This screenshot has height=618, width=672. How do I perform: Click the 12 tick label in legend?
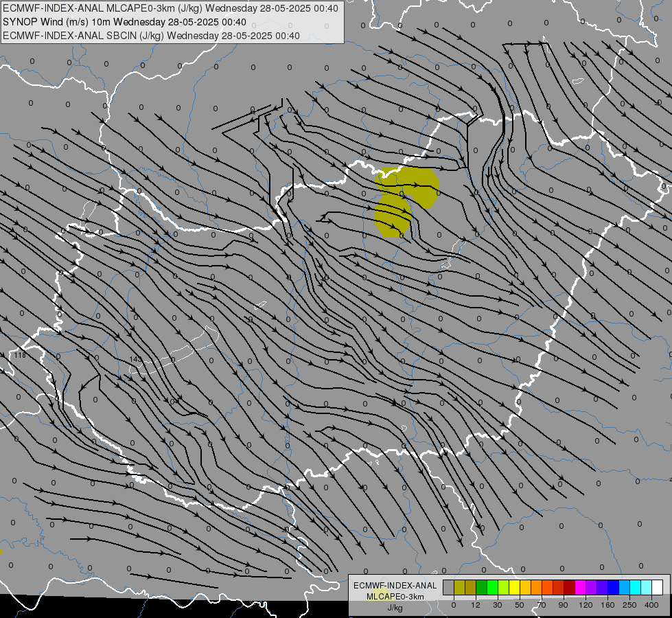[476, 605]
